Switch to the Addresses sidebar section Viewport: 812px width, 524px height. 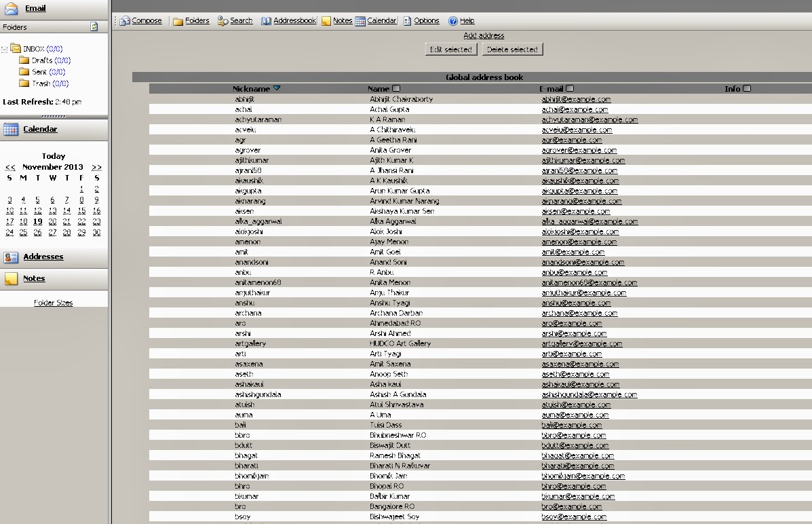tap(43, 257)
